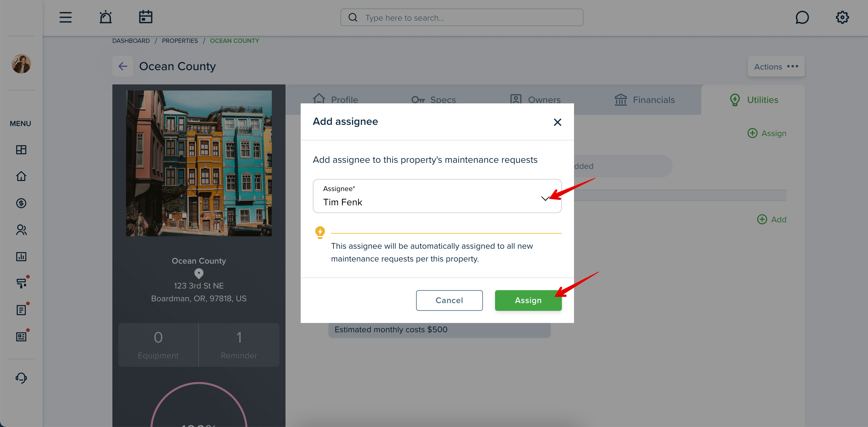Open the contacts people sidebar icon

click(21, 230)
